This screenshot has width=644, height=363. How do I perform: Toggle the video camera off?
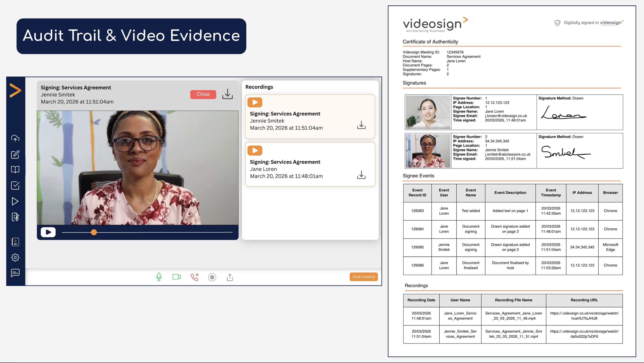click(x=177, y=277)
